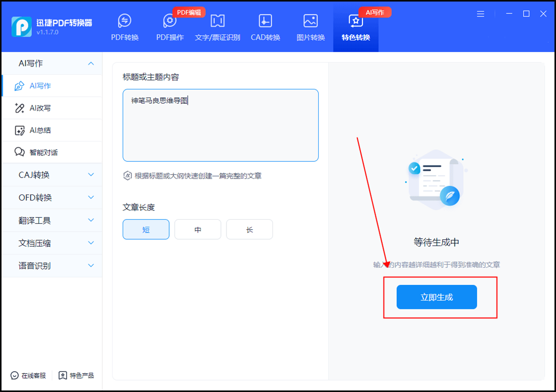Select the 文字/票证识别 scan icon
Screen dimensions: 556x392
click(x=217, y=21)
